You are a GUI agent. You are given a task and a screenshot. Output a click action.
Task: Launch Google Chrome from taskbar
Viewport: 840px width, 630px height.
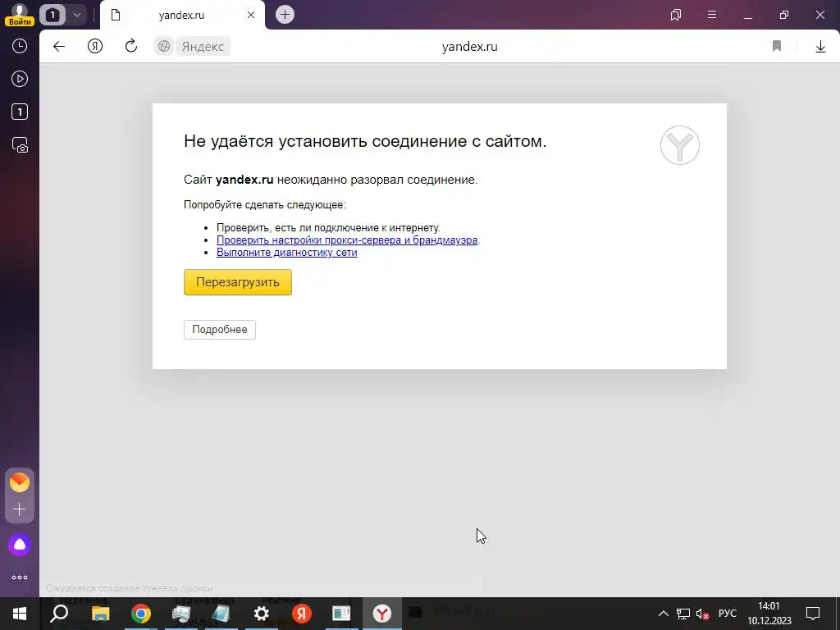click(141, 614)
